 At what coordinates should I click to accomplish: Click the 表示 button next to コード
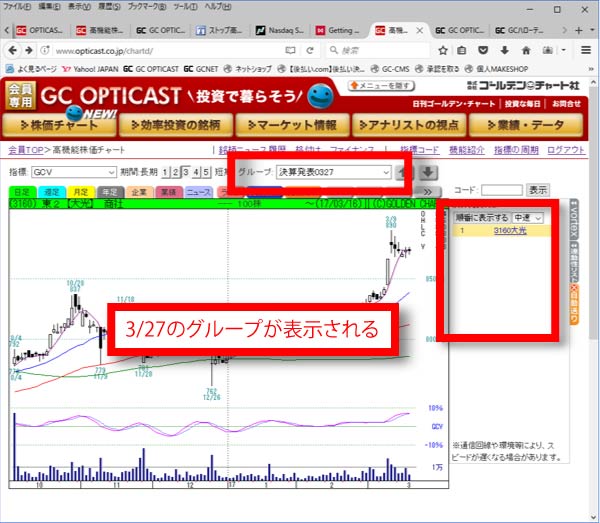pos(538,190)
